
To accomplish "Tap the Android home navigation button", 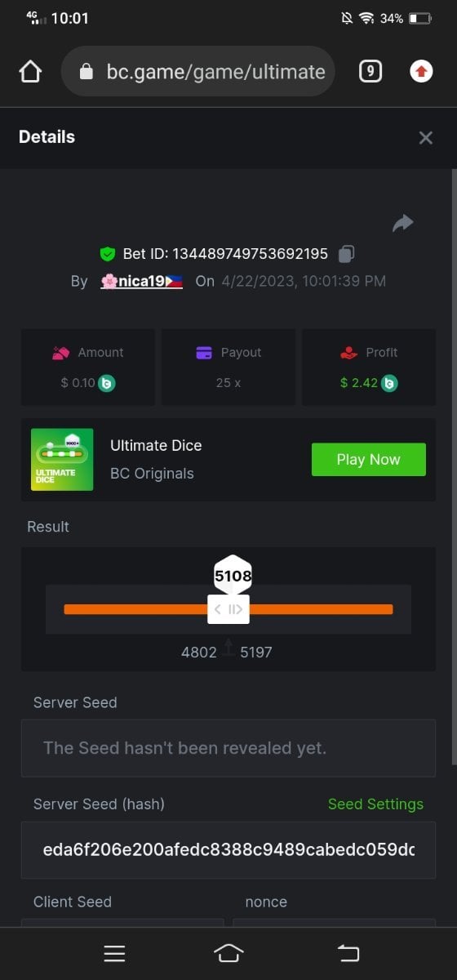I will pyautogui.click(x=228, y=953).
